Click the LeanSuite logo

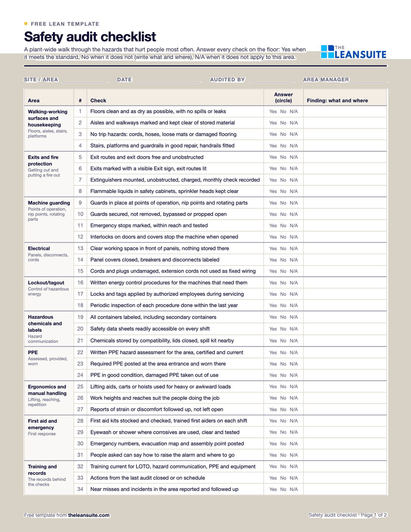(x=353, y=52)
